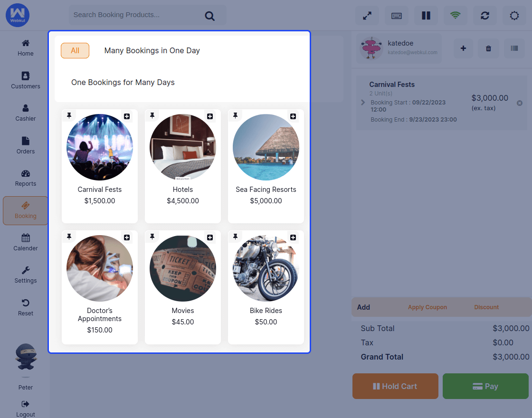
Task: Delete the customer with the trash icon
Action: click(x=488, y=48)
